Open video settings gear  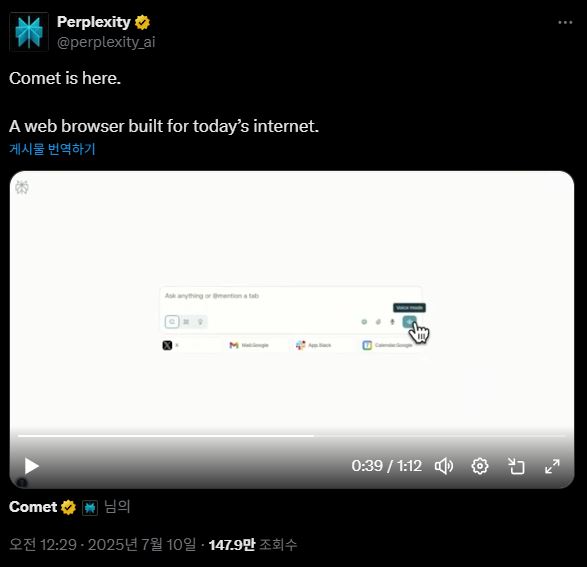click(x=480, y=466)
